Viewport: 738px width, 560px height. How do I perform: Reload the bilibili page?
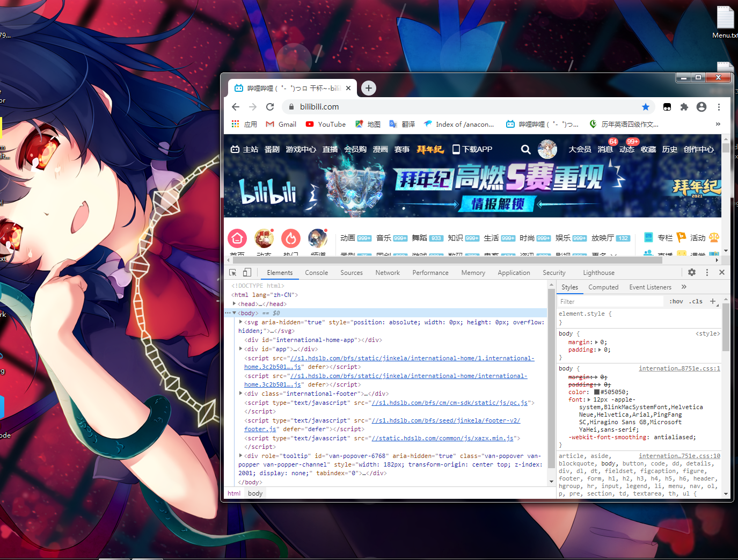pyautogui.click(x=270, y=107)
